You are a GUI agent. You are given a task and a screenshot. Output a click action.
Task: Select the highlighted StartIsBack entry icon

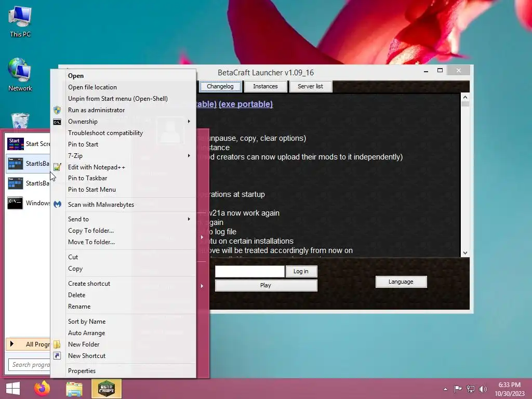coord(16,164)
